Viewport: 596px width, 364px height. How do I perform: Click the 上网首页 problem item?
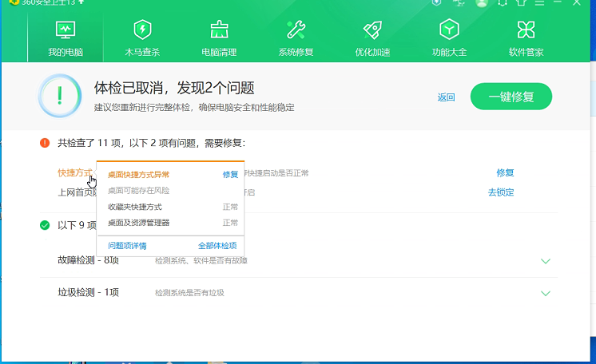click(77, 192)
